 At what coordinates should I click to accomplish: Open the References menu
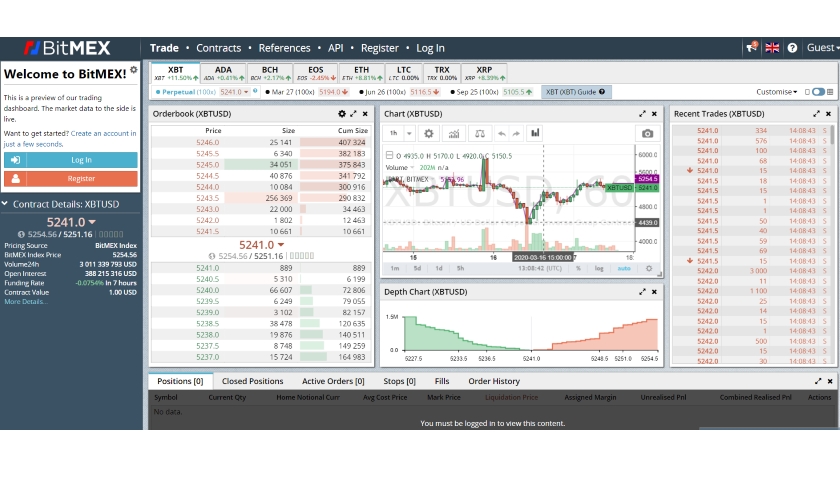pyautogui.click(x=284, y=48)
